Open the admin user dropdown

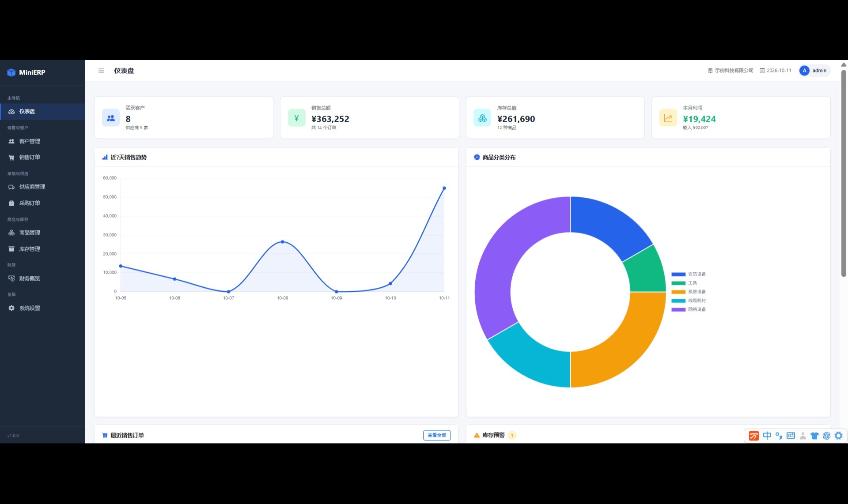pos(814,71)
